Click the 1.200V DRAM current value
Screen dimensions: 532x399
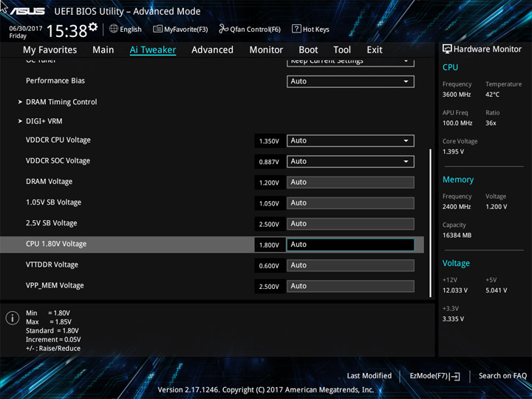point(270,183)
